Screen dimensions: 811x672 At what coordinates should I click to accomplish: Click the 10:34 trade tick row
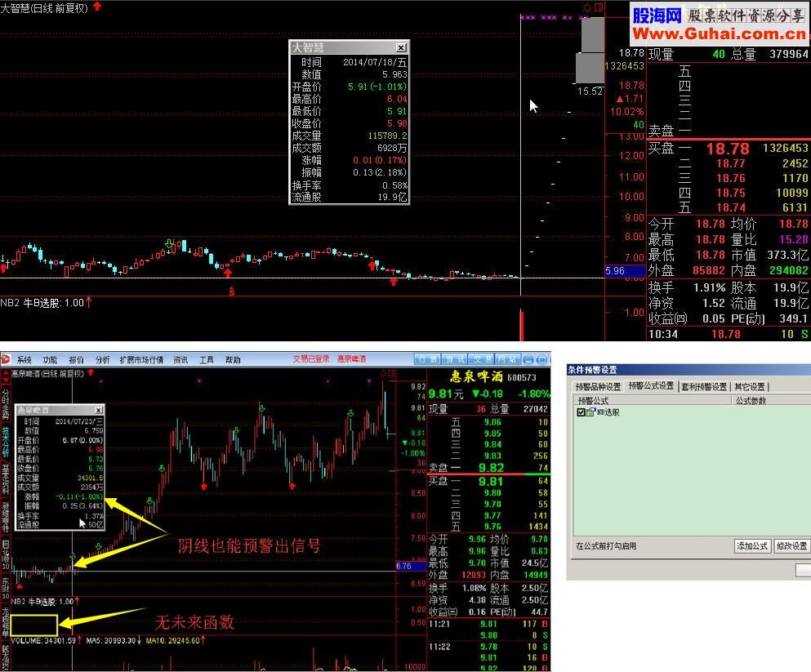pos(729,334)
